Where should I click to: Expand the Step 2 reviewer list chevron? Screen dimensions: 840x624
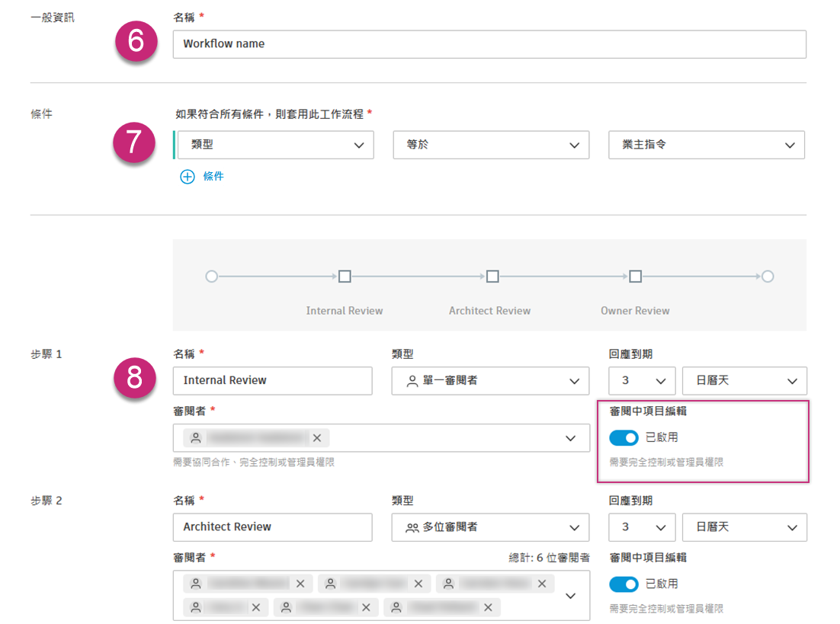click(x=571, y=595)
